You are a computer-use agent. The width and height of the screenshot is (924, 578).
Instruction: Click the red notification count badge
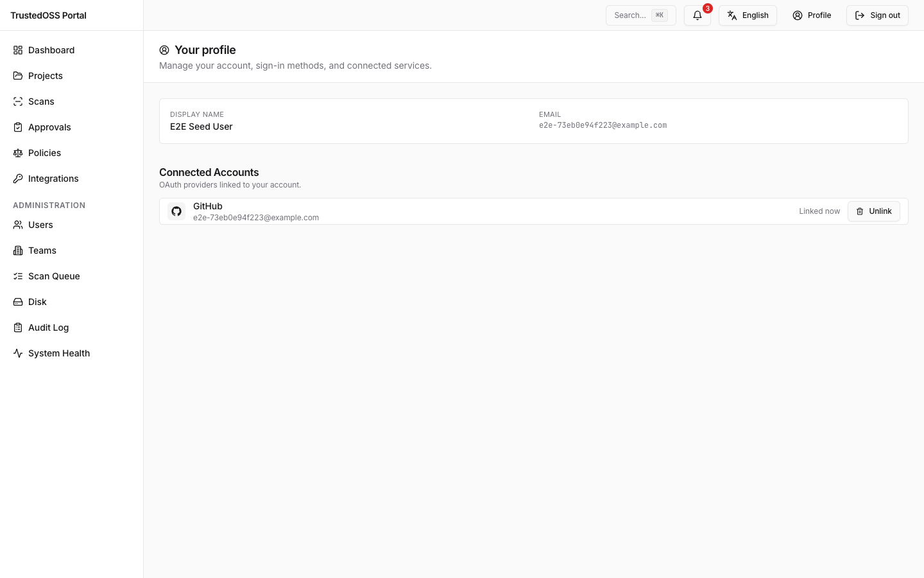[x=707, y=8]
